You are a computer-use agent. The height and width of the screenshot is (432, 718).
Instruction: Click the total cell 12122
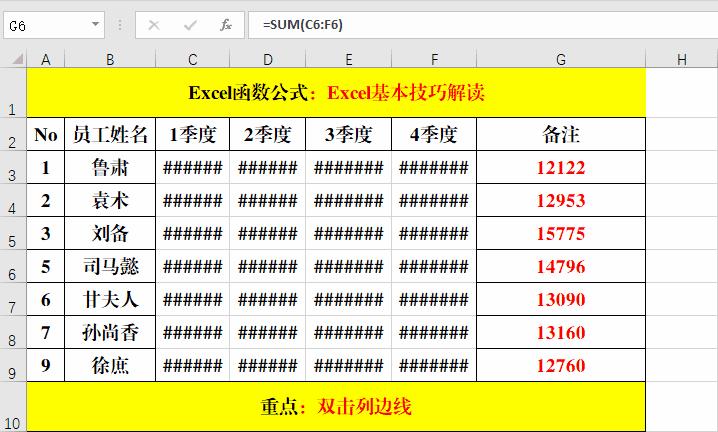561,167
